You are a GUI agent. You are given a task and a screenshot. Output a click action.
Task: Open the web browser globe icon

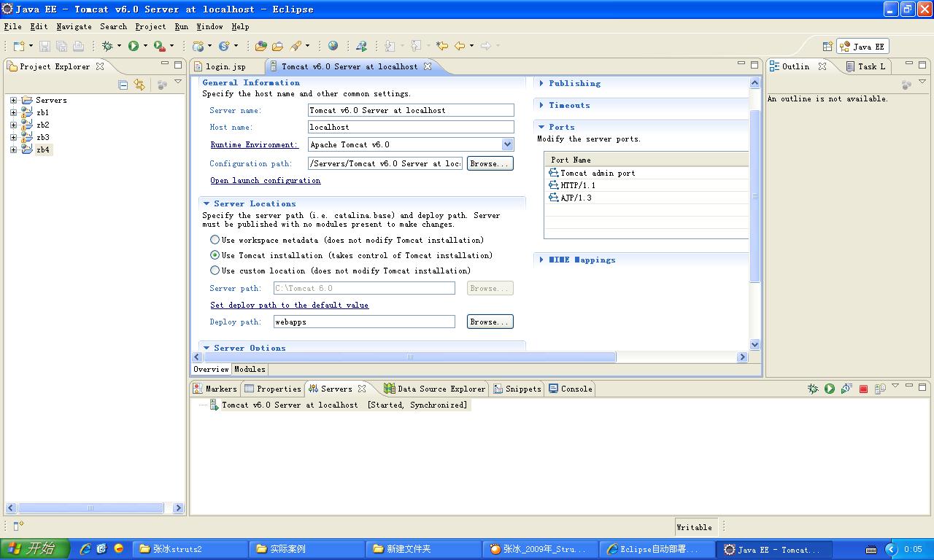click(x=333, y=46)
